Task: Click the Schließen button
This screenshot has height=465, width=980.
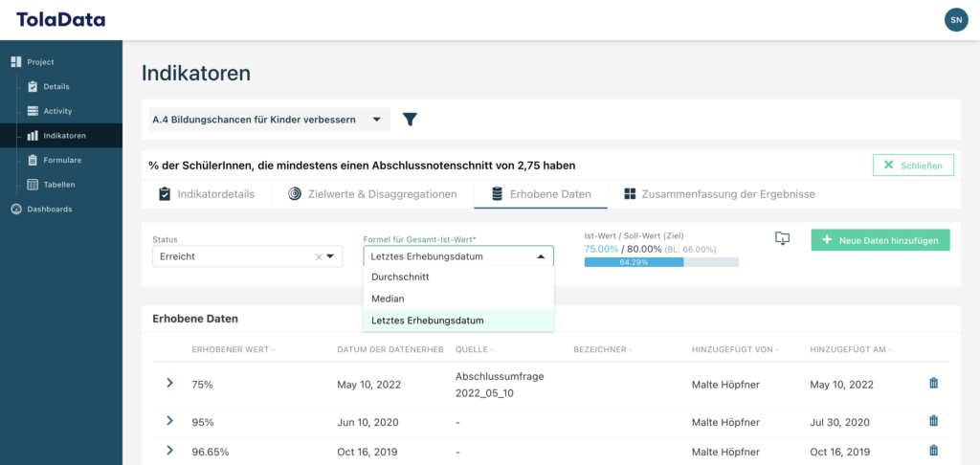Action: coord(913,165)
